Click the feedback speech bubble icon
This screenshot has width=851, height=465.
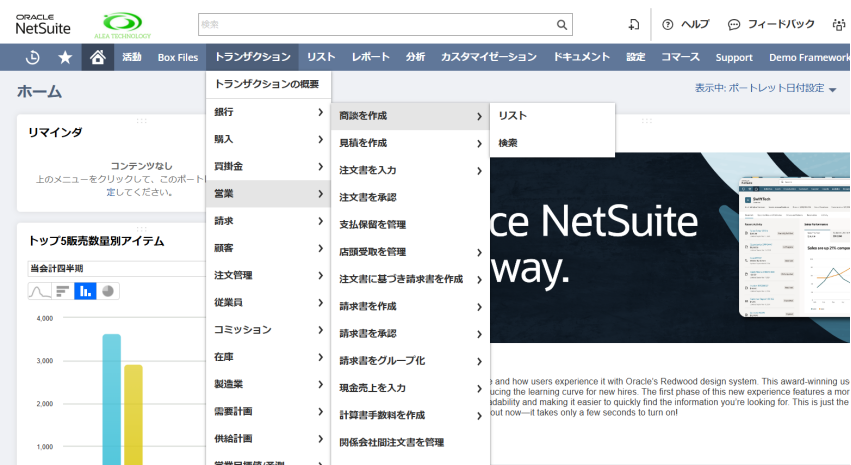[734, 24]
